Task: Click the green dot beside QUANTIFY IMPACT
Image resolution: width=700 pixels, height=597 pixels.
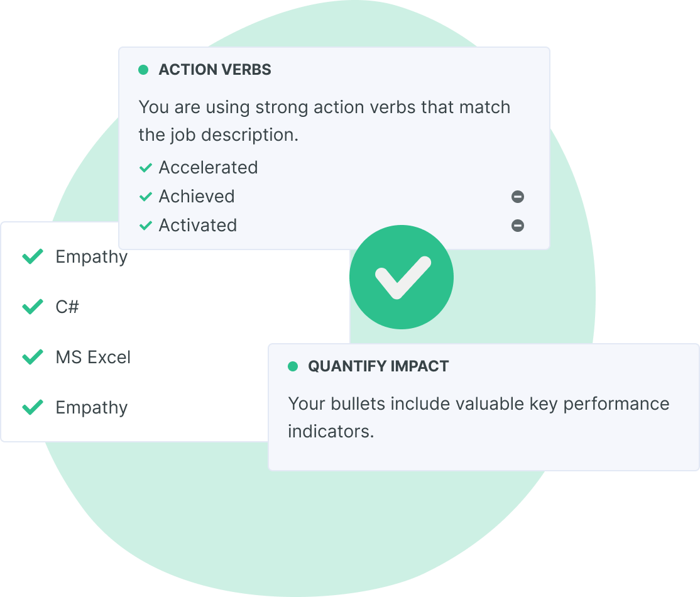Action: click(292, 366)
